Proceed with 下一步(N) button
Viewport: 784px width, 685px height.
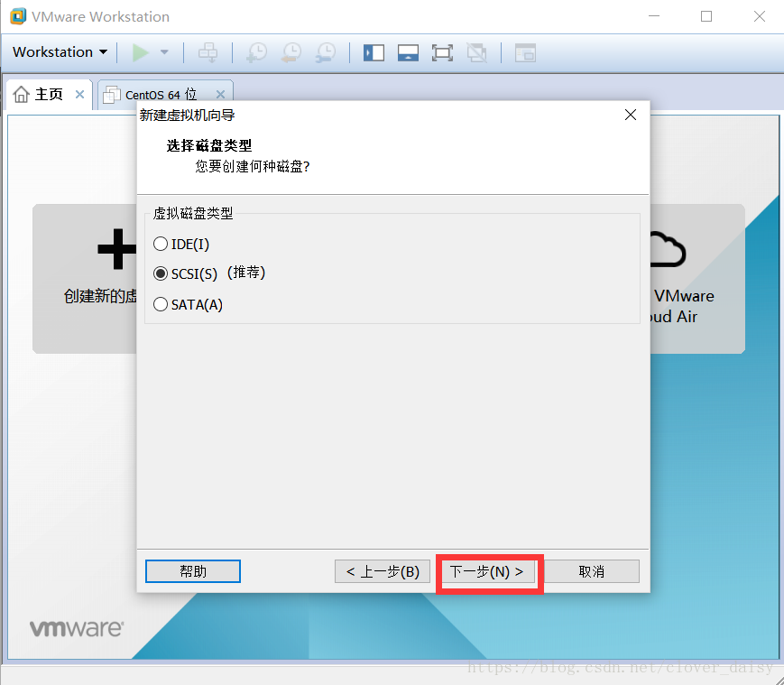(487, 571)
